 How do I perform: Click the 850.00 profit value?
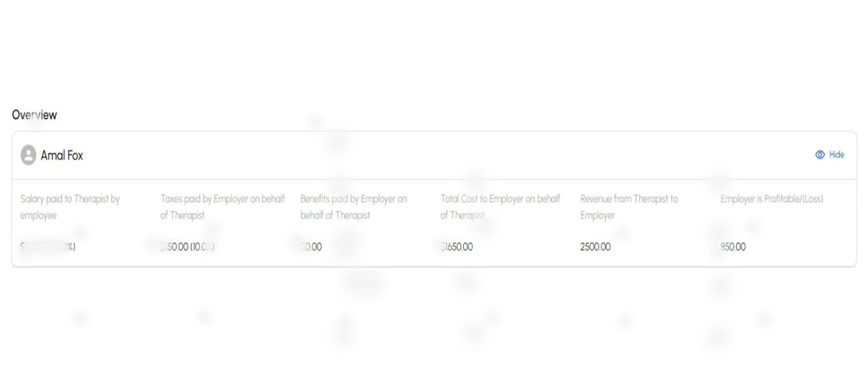(733, 247)
